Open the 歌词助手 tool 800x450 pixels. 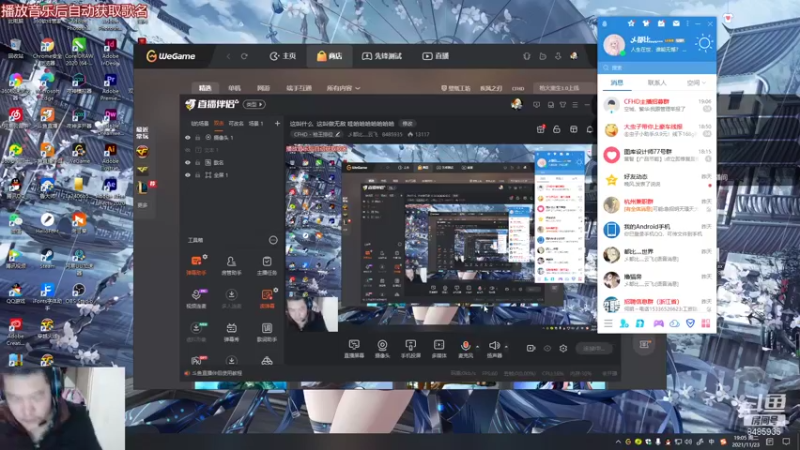tap(266, 332)
